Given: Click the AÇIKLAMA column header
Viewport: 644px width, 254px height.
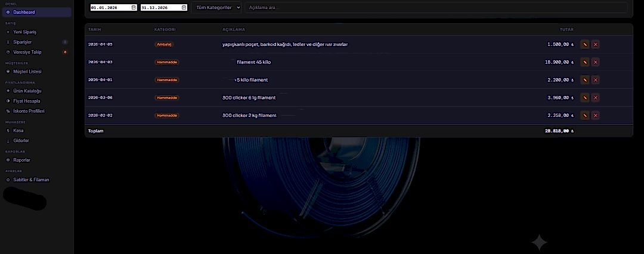Looking at the screenshot, I should coord(234,30).
